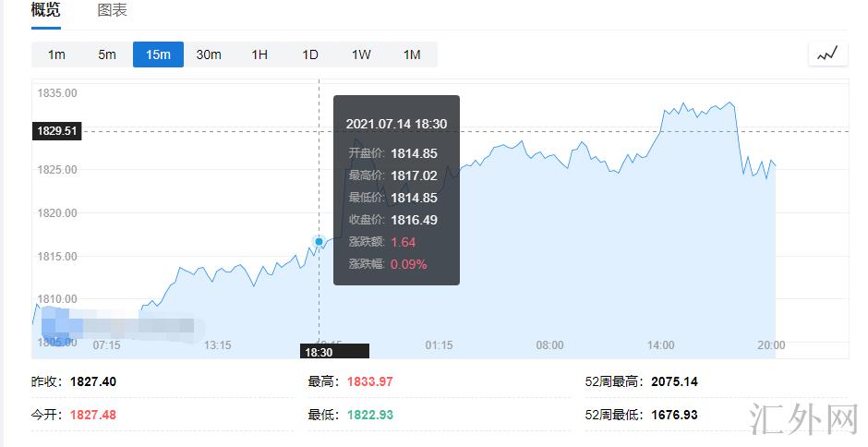
Task: Click the 最高 value 1833.97
Action: coord(369,381)
